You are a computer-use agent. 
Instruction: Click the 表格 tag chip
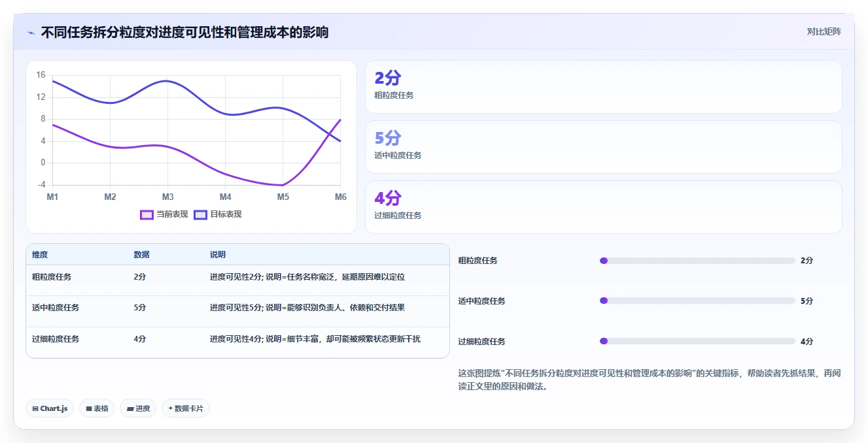pos(97,408)
